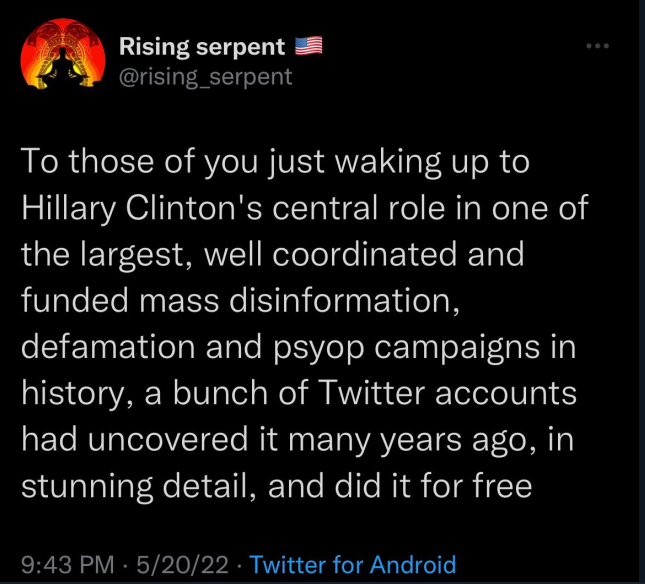Screen dimensions: 645x584
Task: Click the word "defamation" in the tweet
Action: [x=108, y=346]
